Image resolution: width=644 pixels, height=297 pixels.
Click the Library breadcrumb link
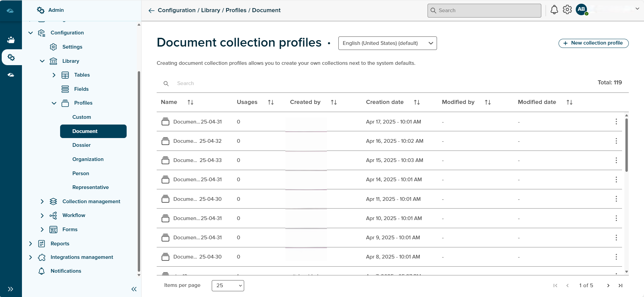(x=210, y=10)
